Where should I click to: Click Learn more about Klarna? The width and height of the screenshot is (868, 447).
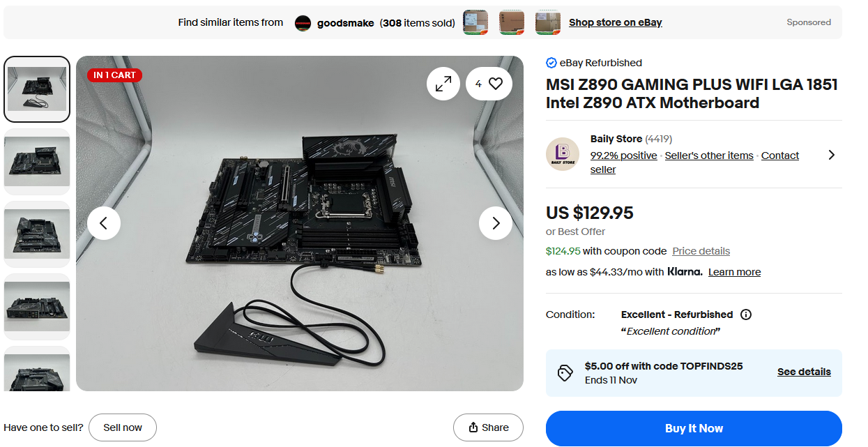pyautogui.click(x=734, y=272)
